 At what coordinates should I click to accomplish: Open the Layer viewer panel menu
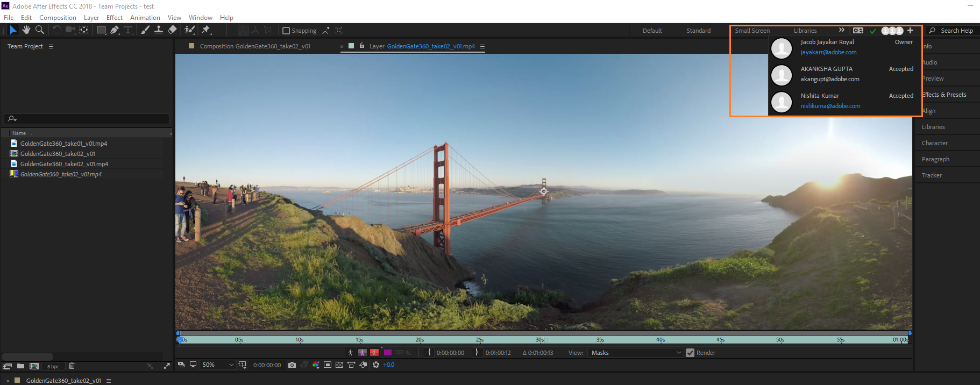[482, 46]
